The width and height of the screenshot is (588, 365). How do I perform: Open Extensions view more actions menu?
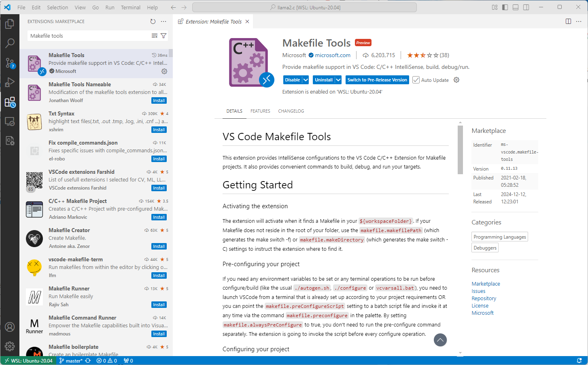coord(163,21)
